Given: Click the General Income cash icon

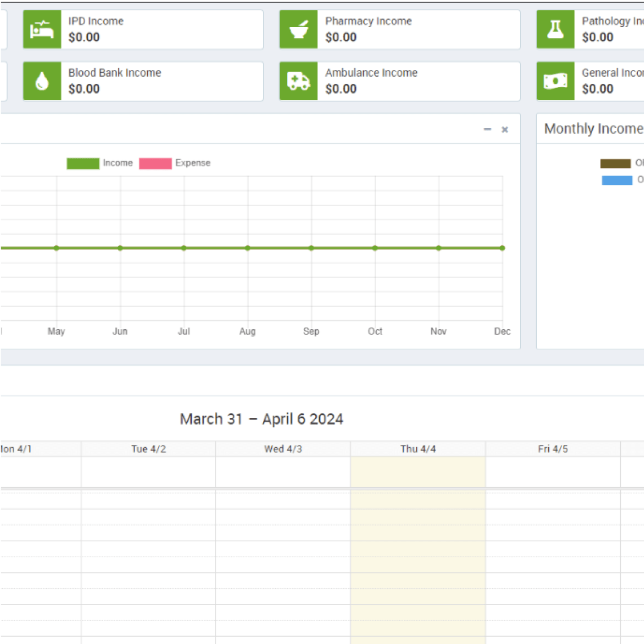Looking at the screenshot, I should [555, 81].
